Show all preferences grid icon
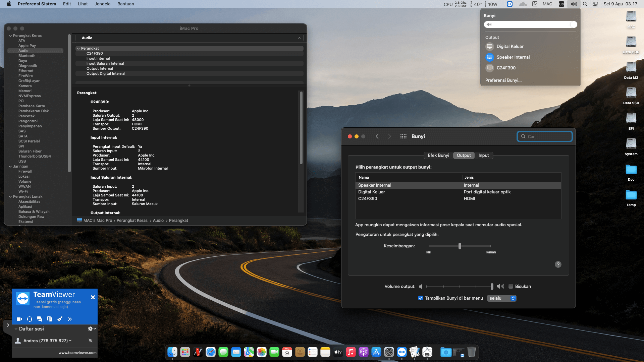 click(403, 136)
